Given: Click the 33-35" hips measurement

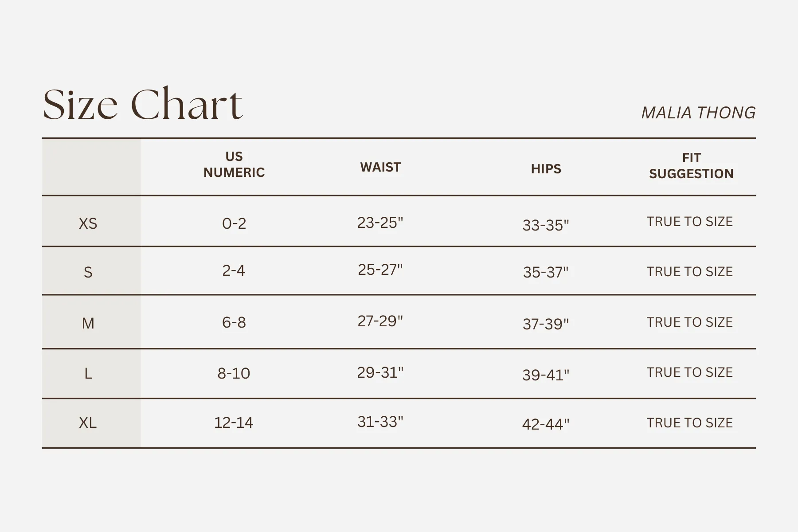Looking at the screenshot, I should 546,225.
